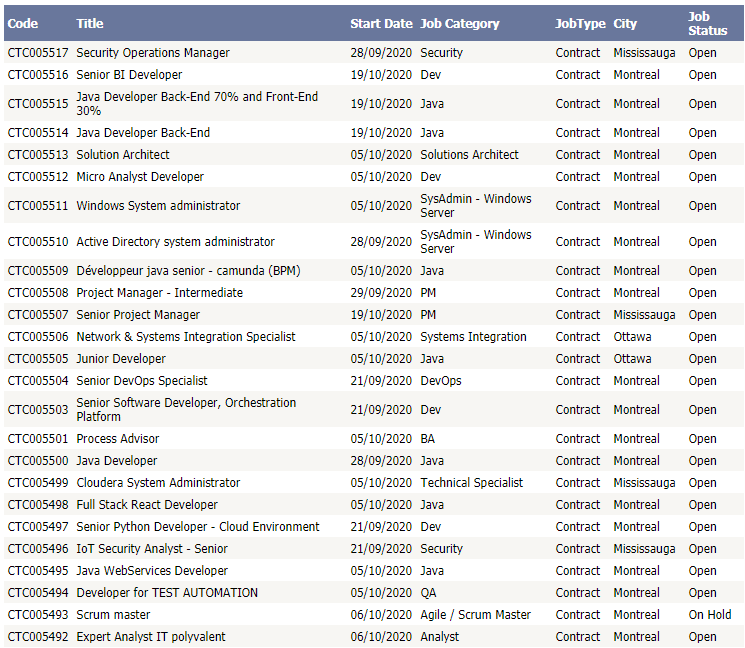Sort by the Title column header
The height and width of the screenshot is (648, 745).
click(x=90, y=24)
